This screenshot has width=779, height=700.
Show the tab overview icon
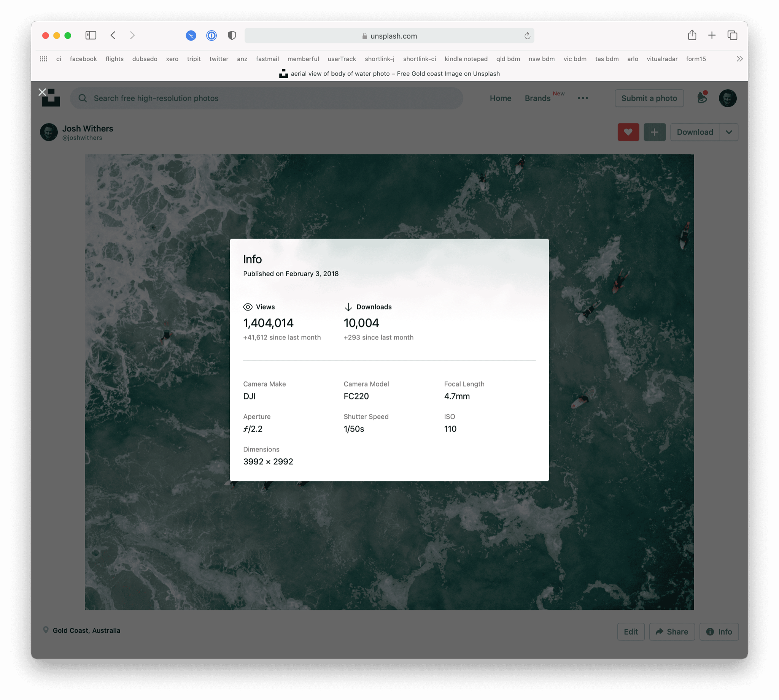732,35
